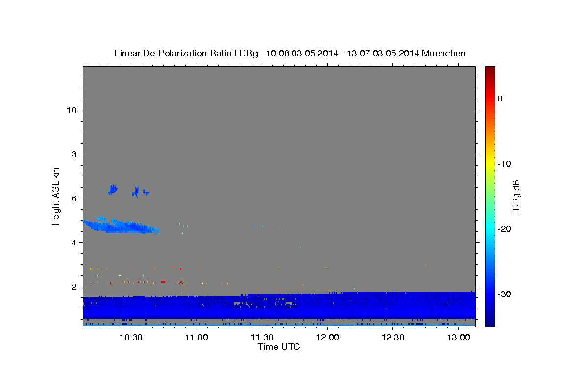Click the colorbar value -10
This screenshot has width=588, height=392.
505,164
